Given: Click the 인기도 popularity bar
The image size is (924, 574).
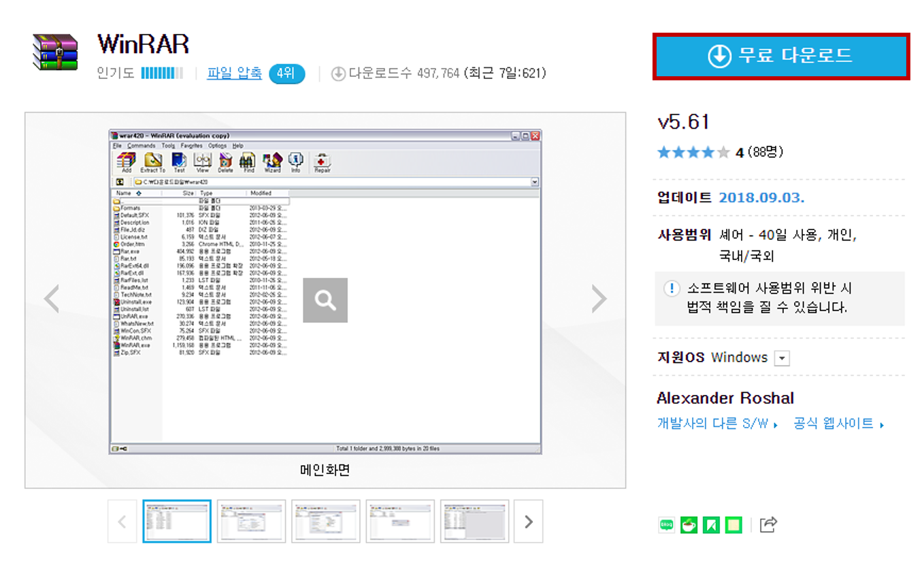Looking at the screenshot, I should pyautogui.click(x=162, y=73).
